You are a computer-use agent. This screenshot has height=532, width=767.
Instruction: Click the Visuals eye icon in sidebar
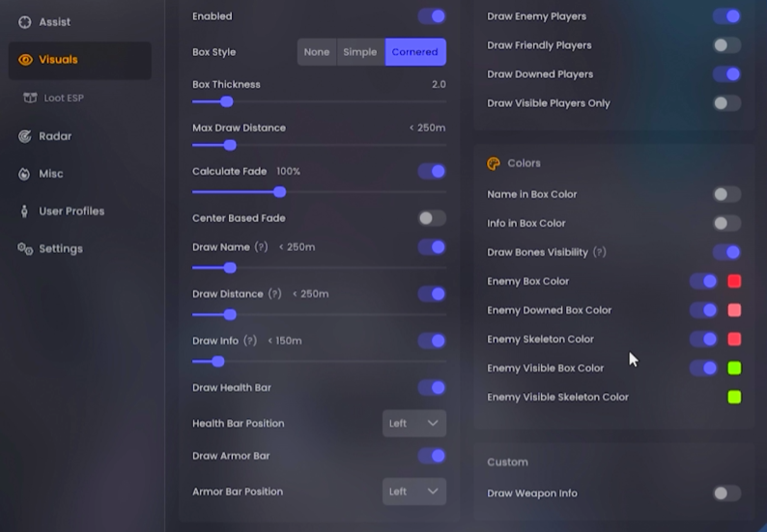(25, 60)
